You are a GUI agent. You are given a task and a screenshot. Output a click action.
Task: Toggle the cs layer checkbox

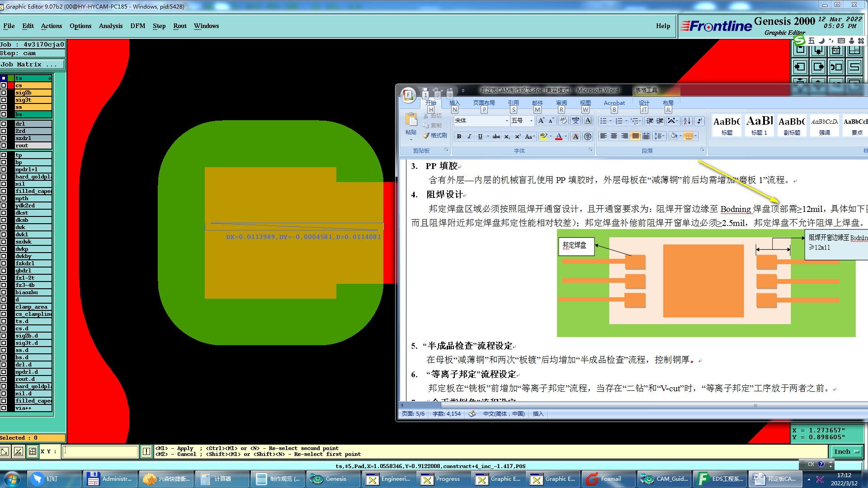pyautogui.click(x=4, y=85)
